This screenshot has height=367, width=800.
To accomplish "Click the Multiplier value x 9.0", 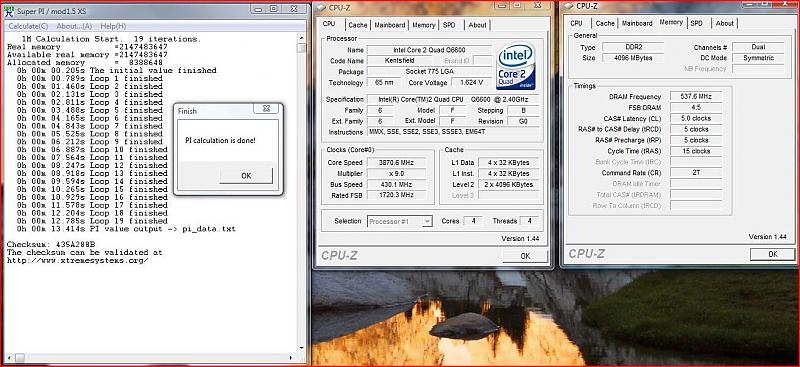I will click(x=397, y=174).
